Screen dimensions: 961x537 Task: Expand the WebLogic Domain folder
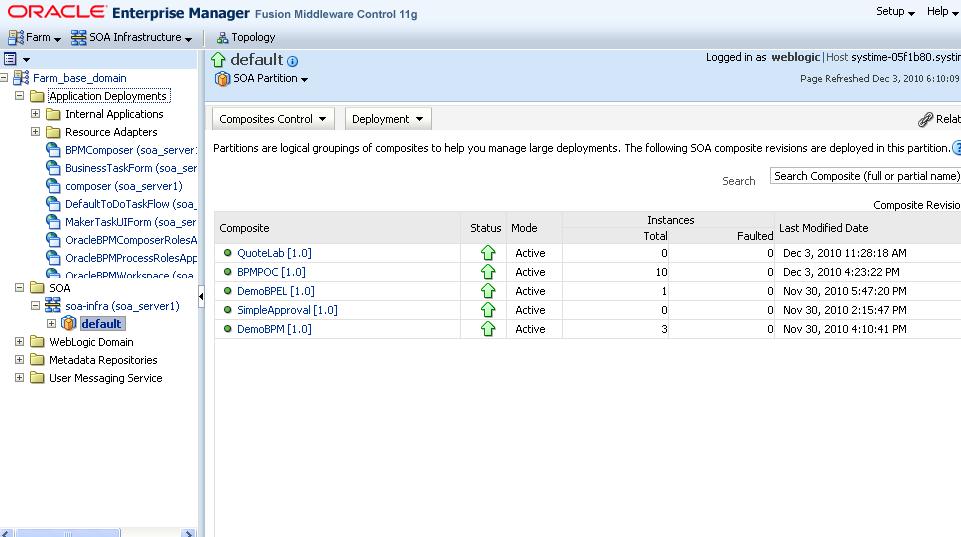pos(20,341)
